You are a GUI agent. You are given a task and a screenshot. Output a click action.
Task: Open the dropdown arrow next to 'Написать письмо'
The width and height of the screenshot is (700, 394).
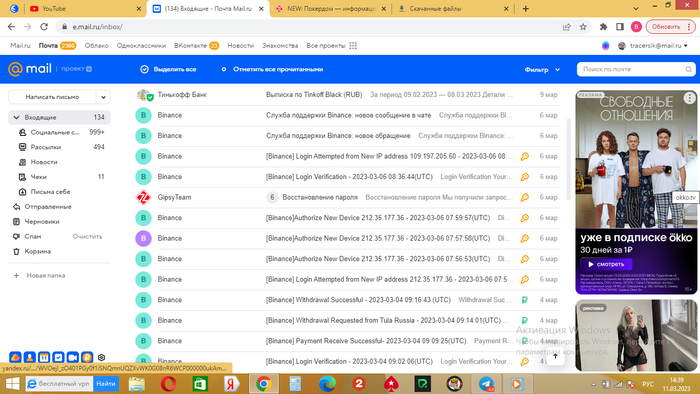[104, 97]
